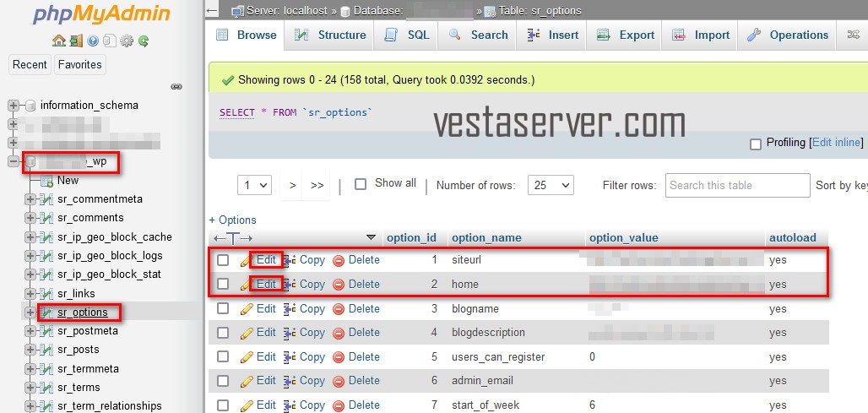Click Server: localhost breadcrumb

tap(289, 10)
